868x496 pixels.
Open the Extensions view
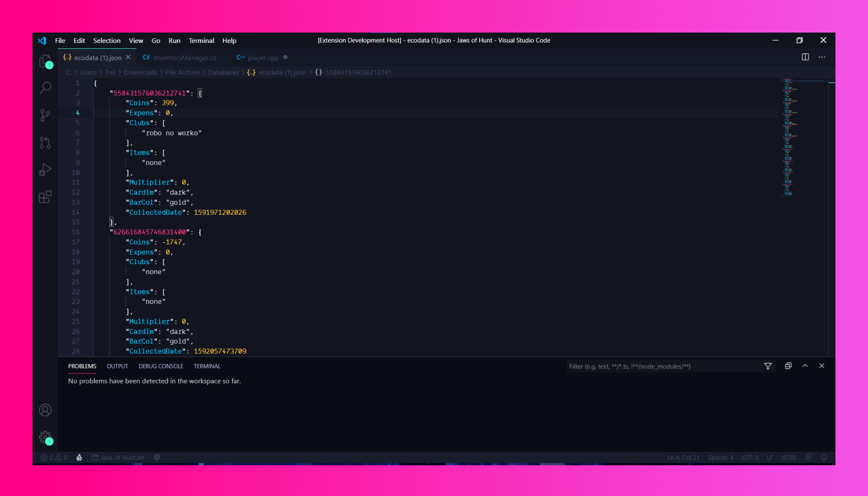(x=45, y=197)
